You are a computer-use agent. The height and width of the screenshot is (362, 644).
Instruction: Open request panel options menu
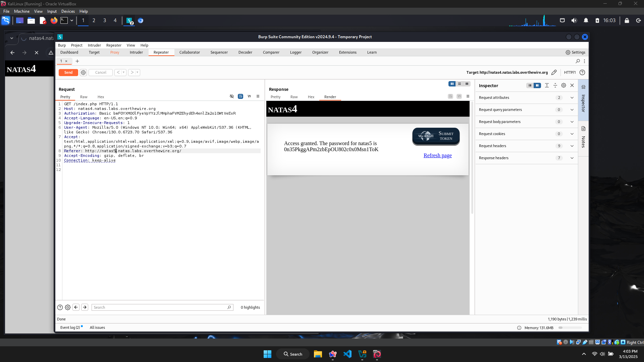258,96
